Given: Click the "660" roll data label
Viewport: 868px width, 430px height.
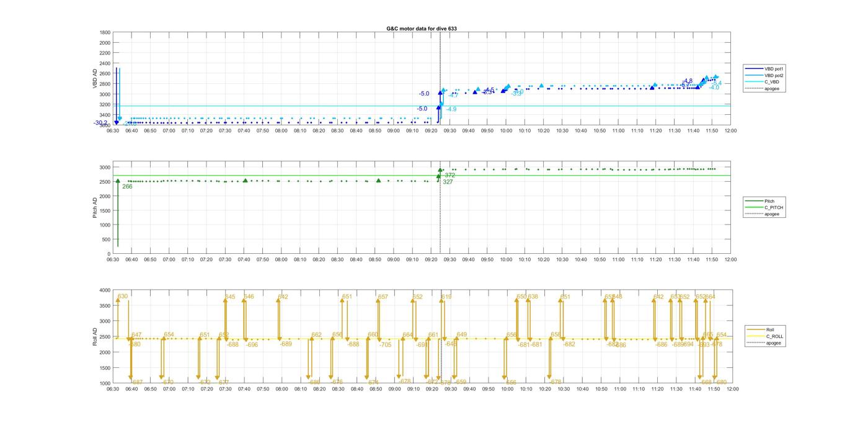Looking at the screenshot, I should click(373, 334).
